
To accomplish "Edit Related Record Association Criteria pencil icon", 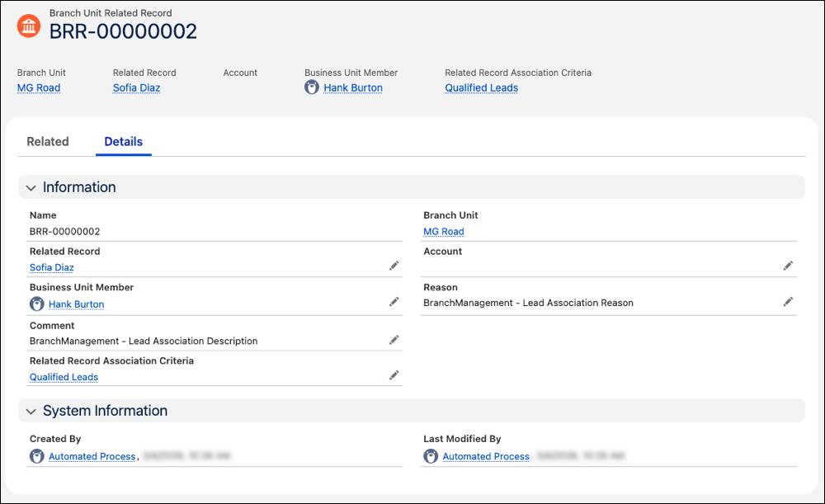I will click(x=394, y=375).
